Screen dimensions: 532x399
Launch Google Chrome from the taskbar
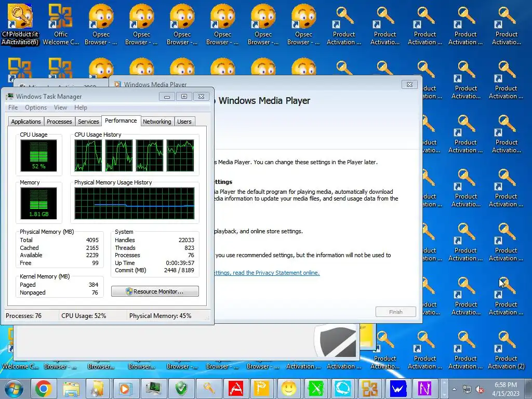pos(43,389)
